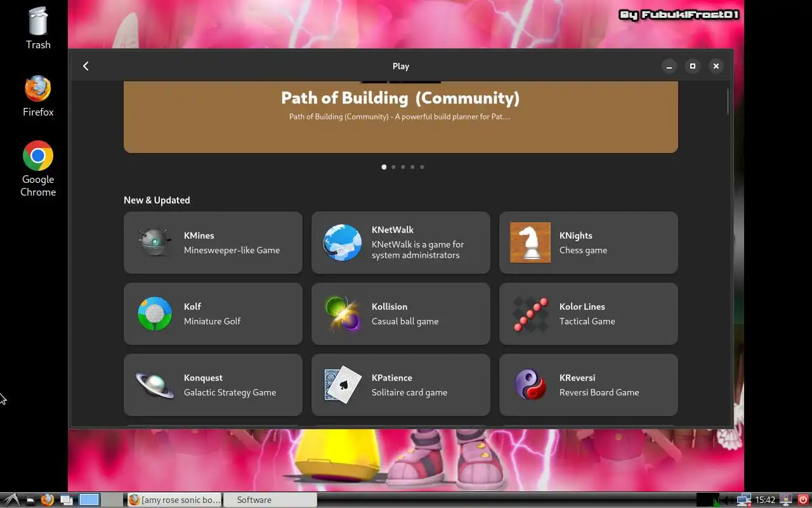The image size is (812, 508).
Task: Select the fourth carousel page dot
Action: [412, 167]
